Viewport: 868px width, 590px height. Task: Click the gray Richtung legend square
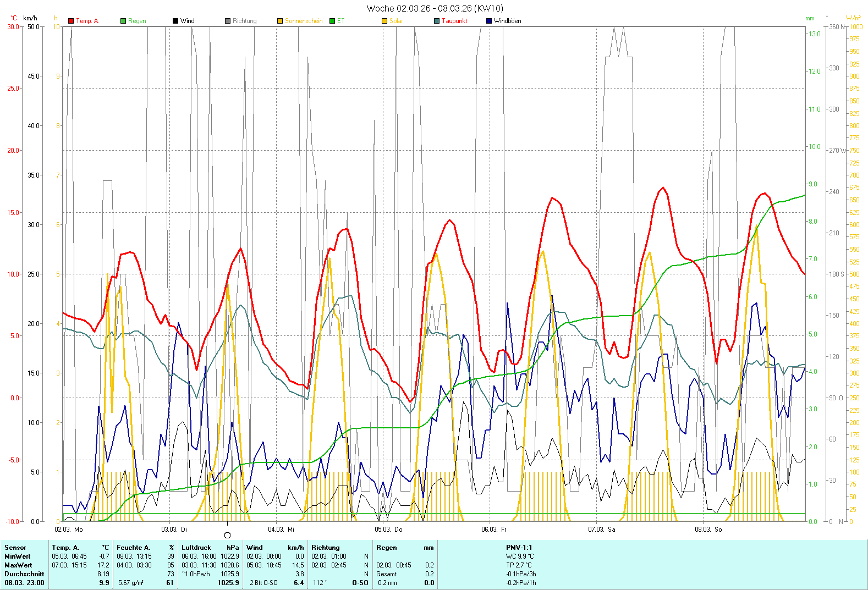click(228, 21)
